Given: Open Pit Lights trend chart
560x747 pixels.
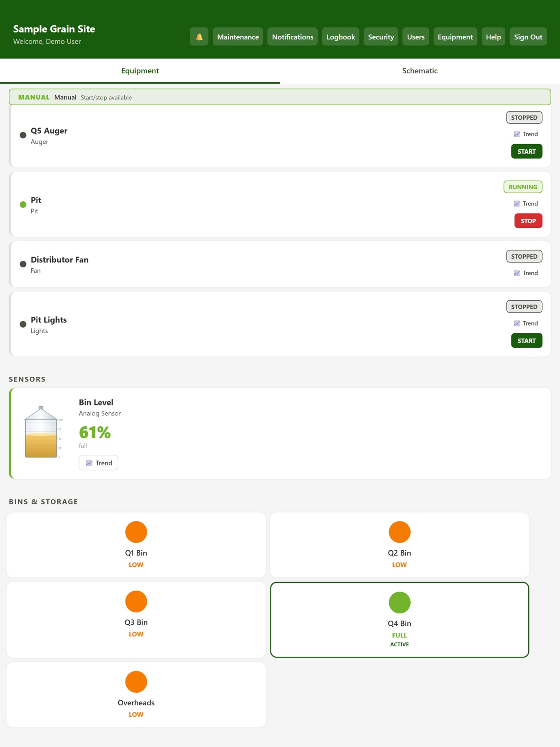Looking at the screenshot, I should coord(526,323).
